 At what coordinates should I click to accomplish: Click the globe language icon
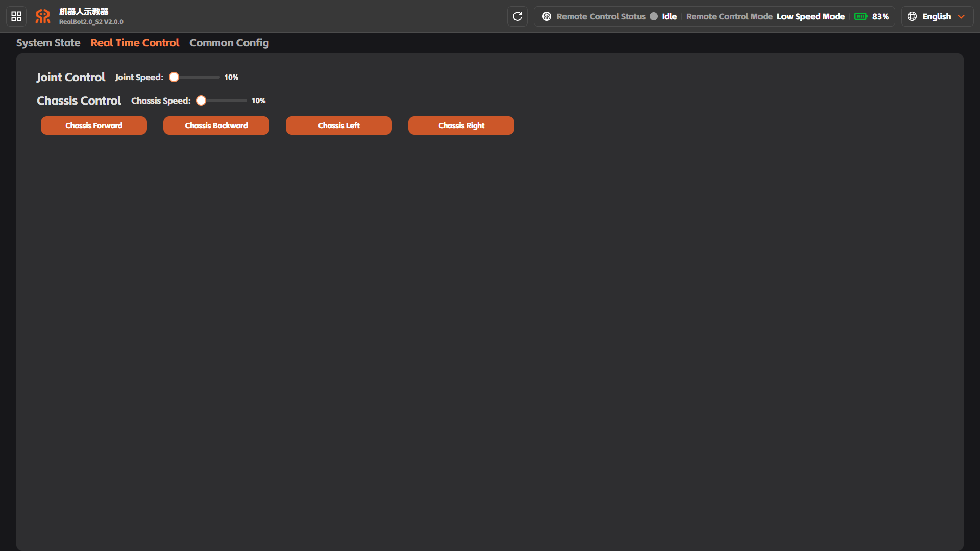912,16
